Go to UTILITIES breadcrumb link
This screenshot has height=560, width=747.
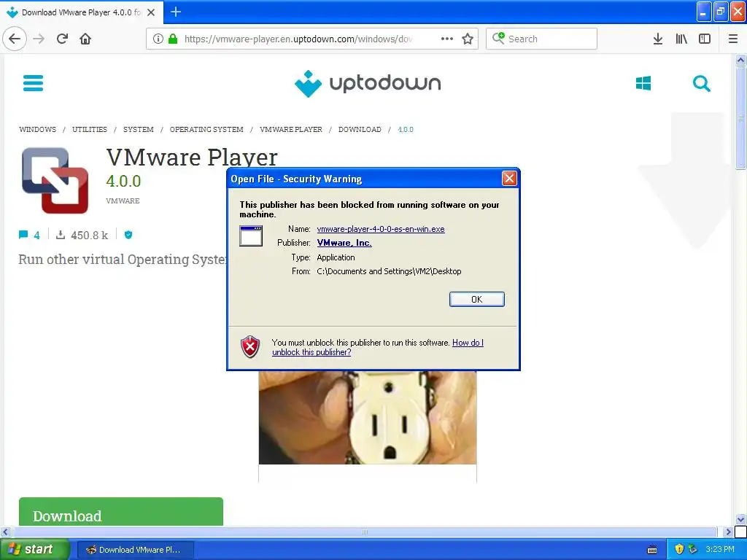[x=90, y=130]
